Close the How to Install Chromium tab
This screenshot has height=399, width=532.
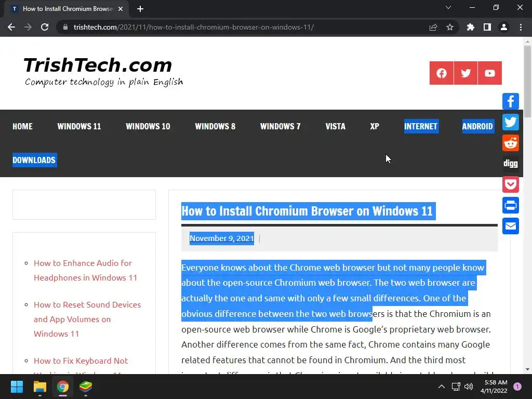coord(121,9)
